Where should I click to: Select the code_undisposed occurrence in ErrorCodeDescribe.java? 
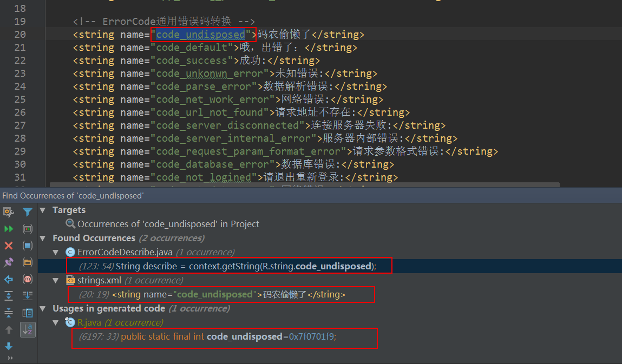pyautogui.click(x=228, y=266)
